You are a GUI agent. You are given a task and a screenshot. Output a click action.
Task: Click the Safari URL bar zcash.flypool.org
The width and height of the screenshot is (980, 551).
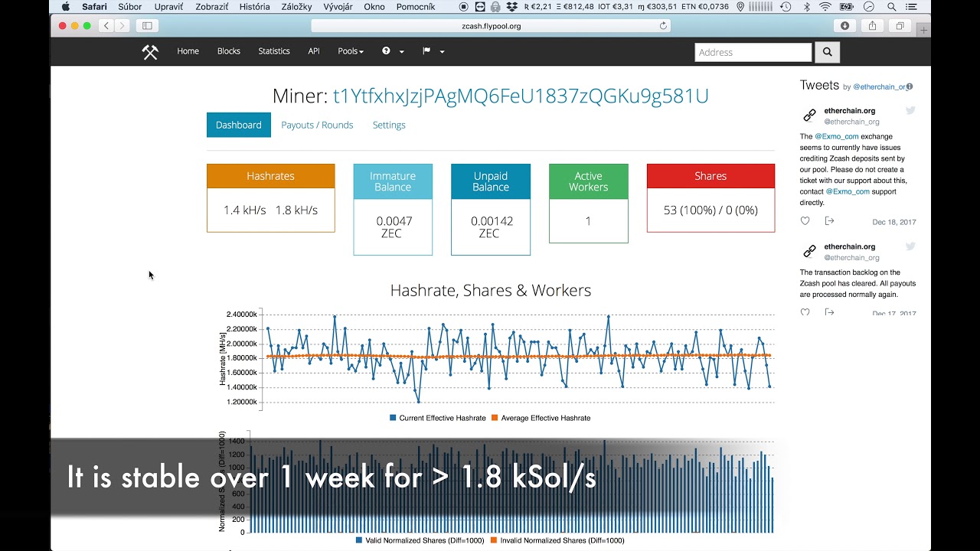point(491,25)
